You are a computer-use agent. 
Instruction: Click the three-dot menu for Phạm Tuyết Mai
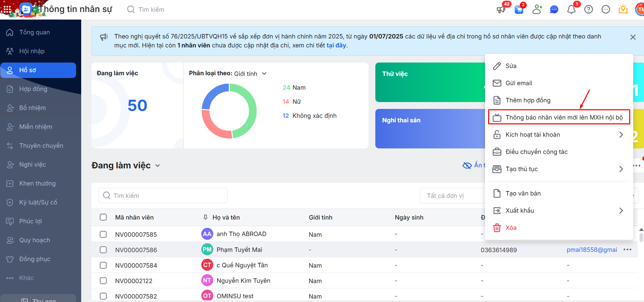tap(627, 250)
